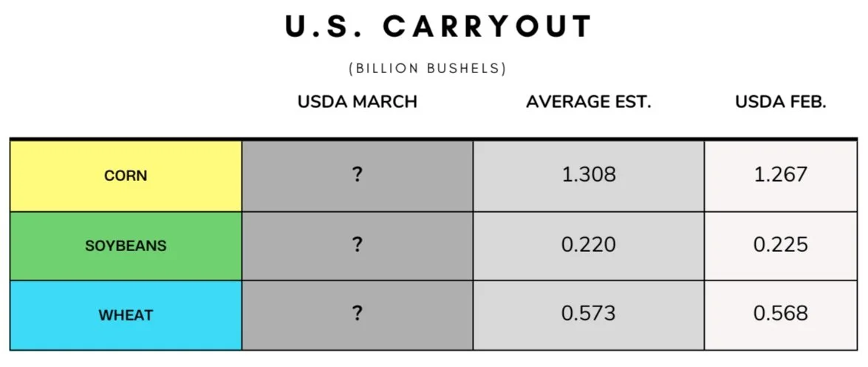
Task: Click the USDA MARCH column header
Action: [358, 102]
